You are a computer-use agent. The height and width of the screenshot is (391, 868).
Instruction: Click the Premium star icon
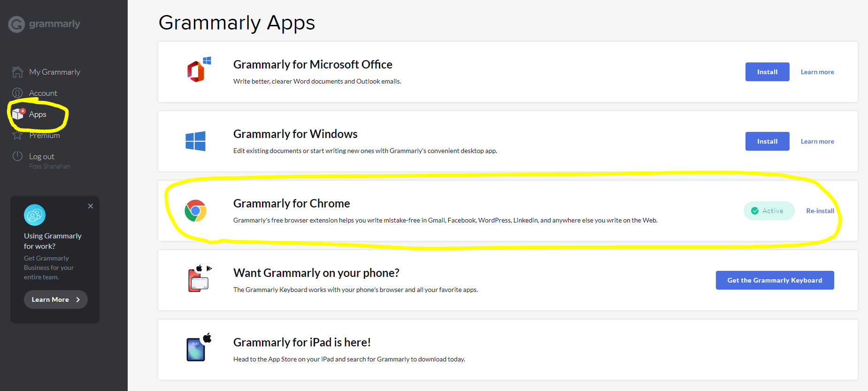tap(17, 135)
